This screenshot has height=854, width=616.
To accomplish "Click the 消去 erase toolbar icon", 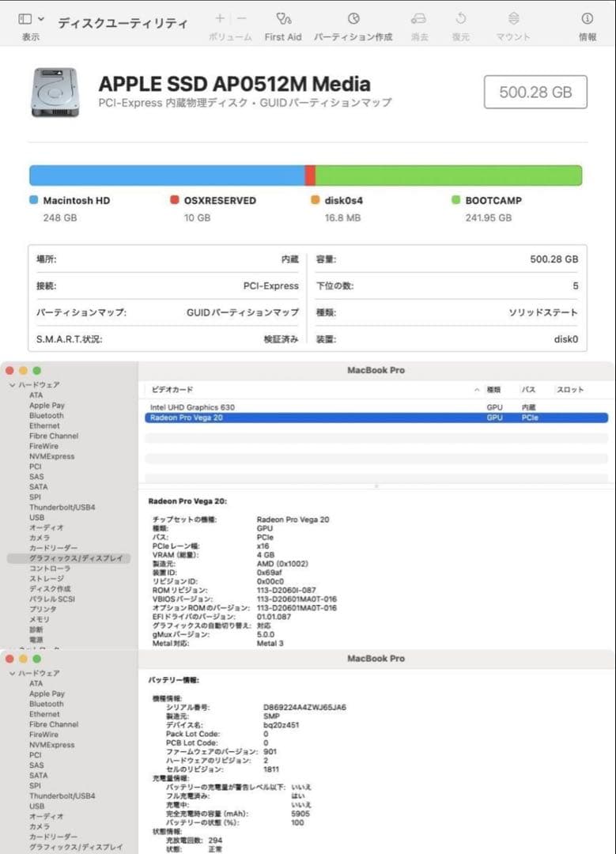I will 419,19.
